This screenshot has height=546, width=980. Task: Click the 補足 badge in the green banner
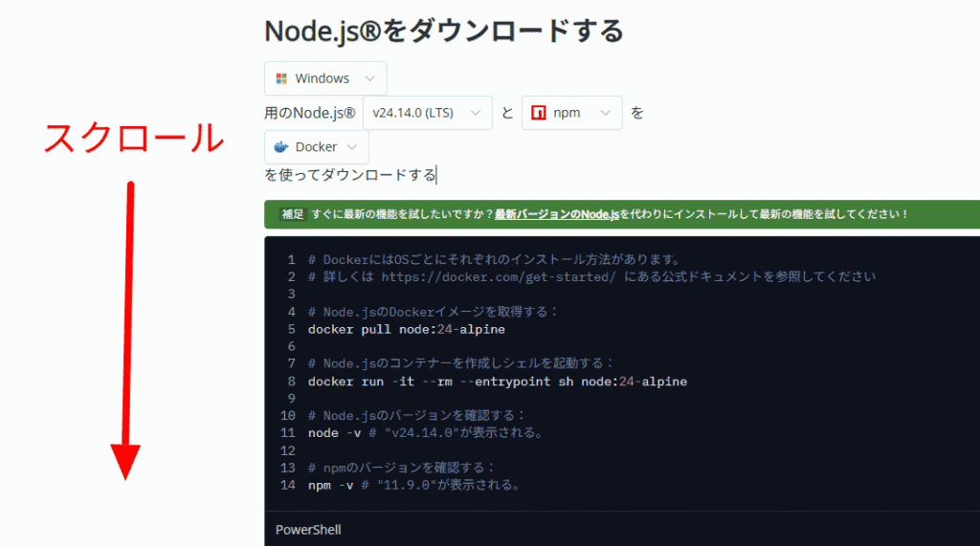point(292,214)
